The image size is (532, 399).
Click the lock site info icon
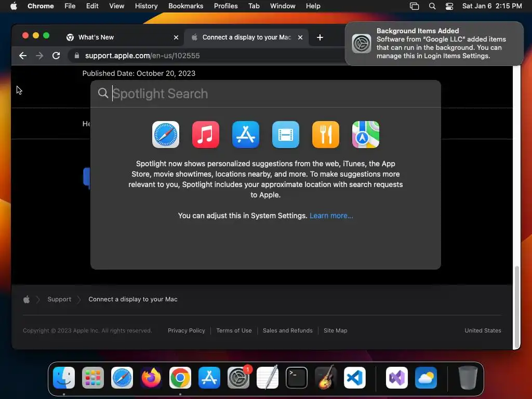click(77, 56)
